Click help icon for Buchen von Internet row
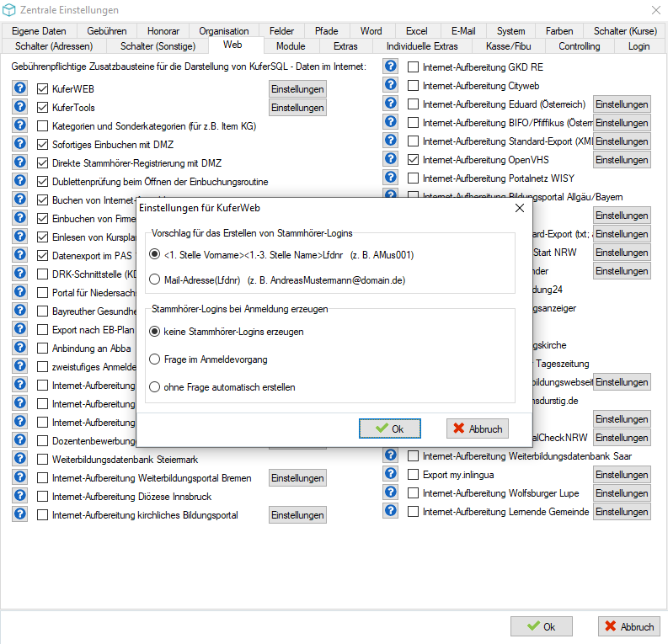Viewport: 668px width, 644px height. click(19, 200)
